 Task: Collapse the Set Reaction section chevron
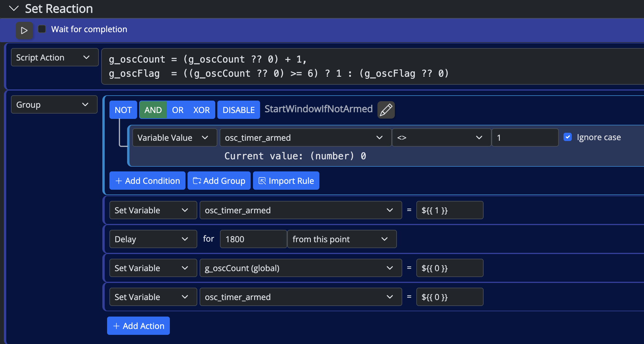[14, 9]
